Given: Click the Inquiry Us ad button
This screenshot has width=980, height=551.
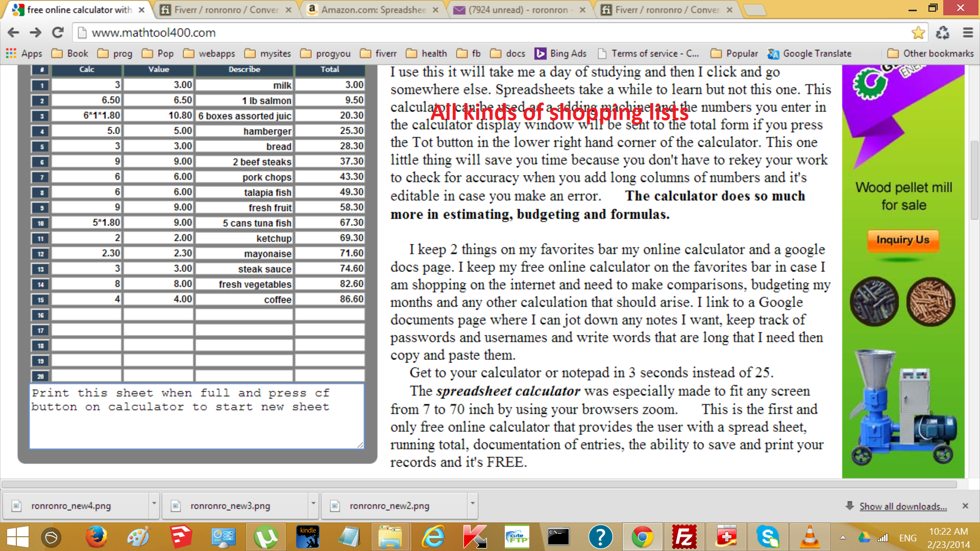Looking at the screenshot, I should (902, 240).
